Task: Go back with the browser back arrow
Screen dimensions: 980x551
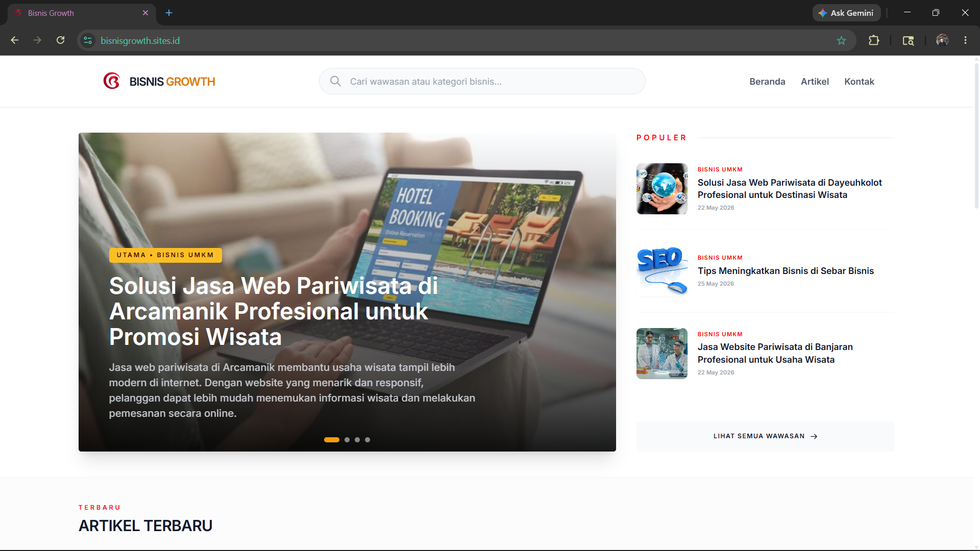Action: pyautogui.click(x=14, y=40)
